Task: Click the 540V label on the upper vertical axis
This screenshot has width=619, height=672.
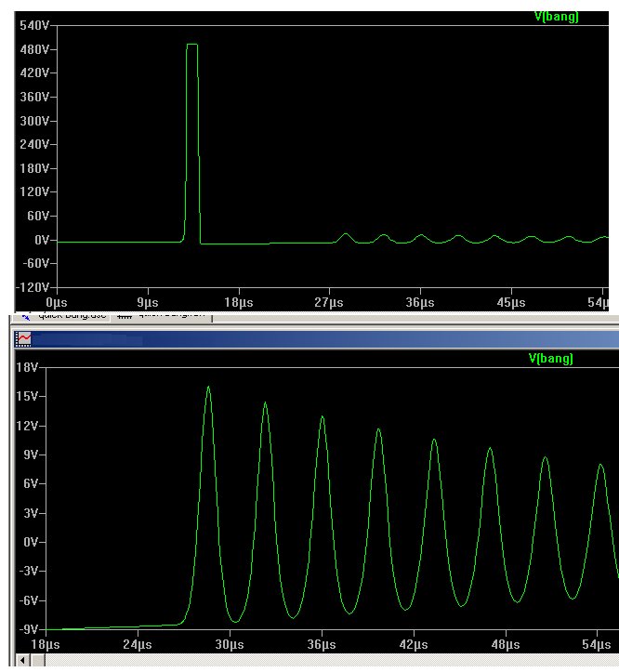Action: pyautogui.click(x=33, y=25)
